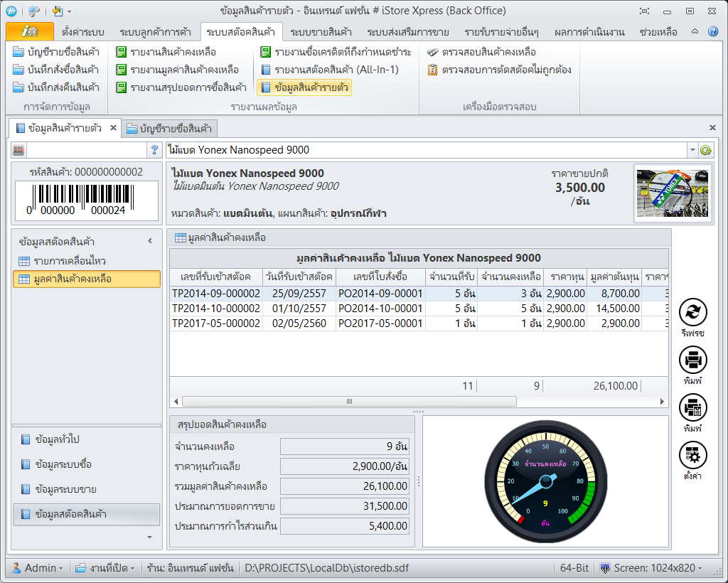
Task: Open รายงานสินค้าคงเหลือ report
Action: click(x=166, y=51)
